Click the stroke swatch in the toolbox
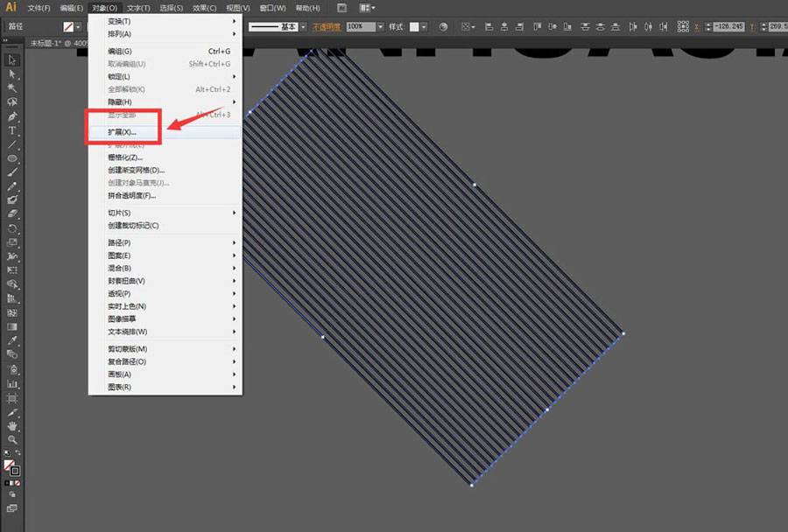Image resolution: width=788 pixels, height=532 pixels. pos(15,471)
